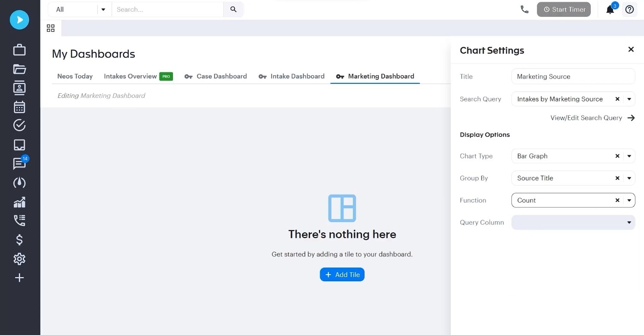Open the dashboard grid icon below the toolbar
Viewport: 644px width, 335px height.
(x=50, y=28)
